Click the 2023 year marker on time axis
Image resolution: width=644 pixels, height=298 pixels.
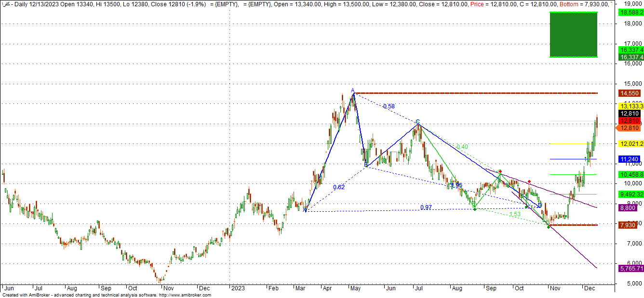click(x=238, y=288)
